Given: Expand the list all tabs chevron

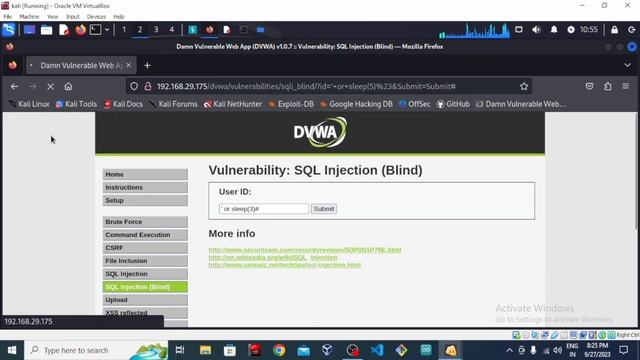Looking at the screenshot, I should [627, 65].
